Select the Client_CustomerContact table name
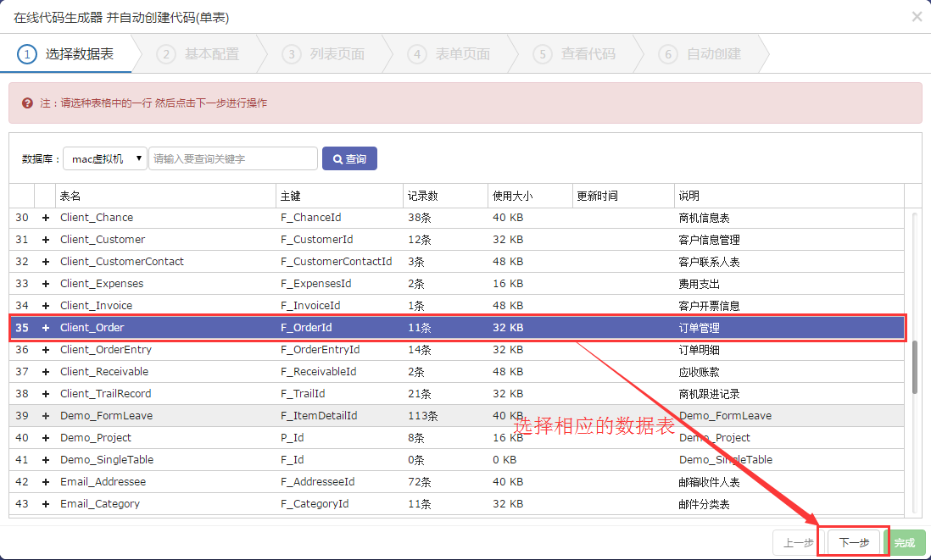931x560 pixels. (x=122, y=262)
